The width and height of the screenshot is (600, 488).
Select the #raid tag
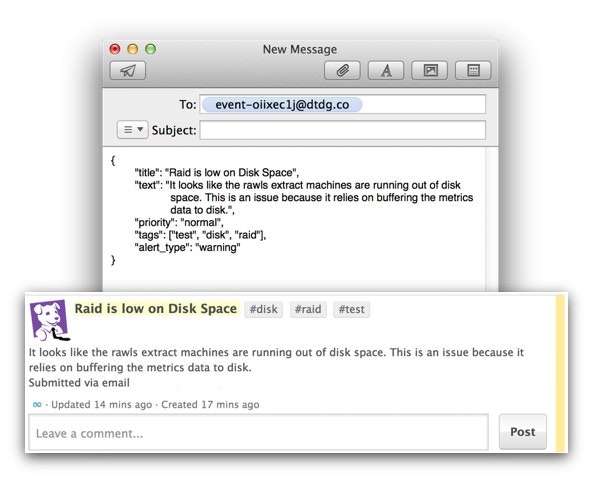(307, 310)
